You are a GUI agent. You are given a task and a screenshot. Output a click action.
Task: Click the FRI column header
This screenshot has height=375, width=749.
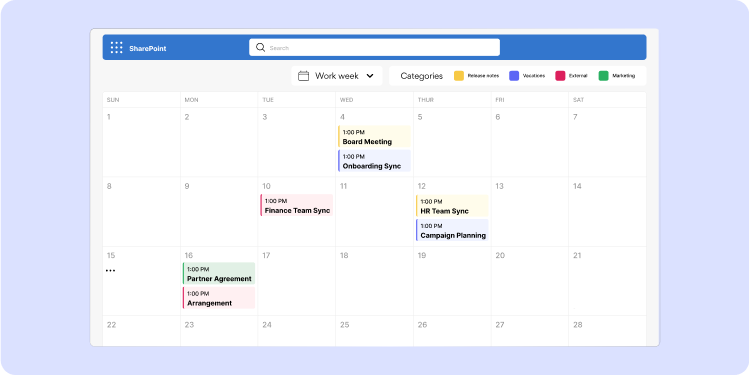click(500, 100)
